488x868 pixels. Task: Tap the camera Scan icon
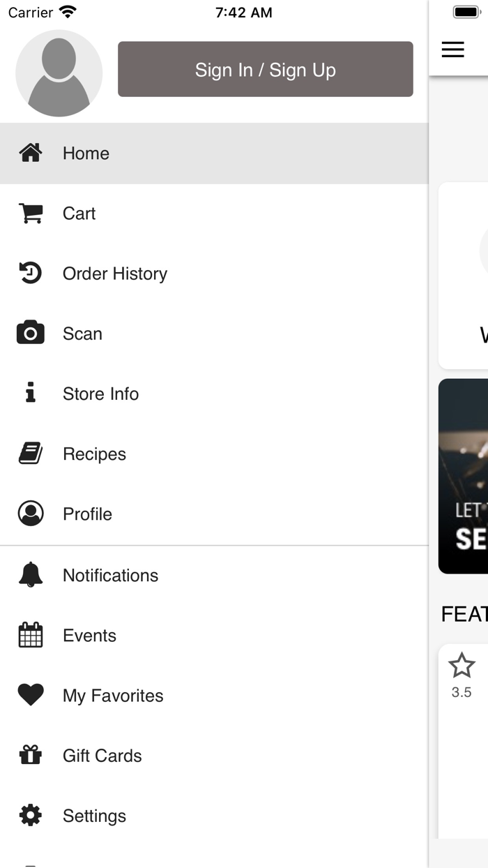coord(31,334)
